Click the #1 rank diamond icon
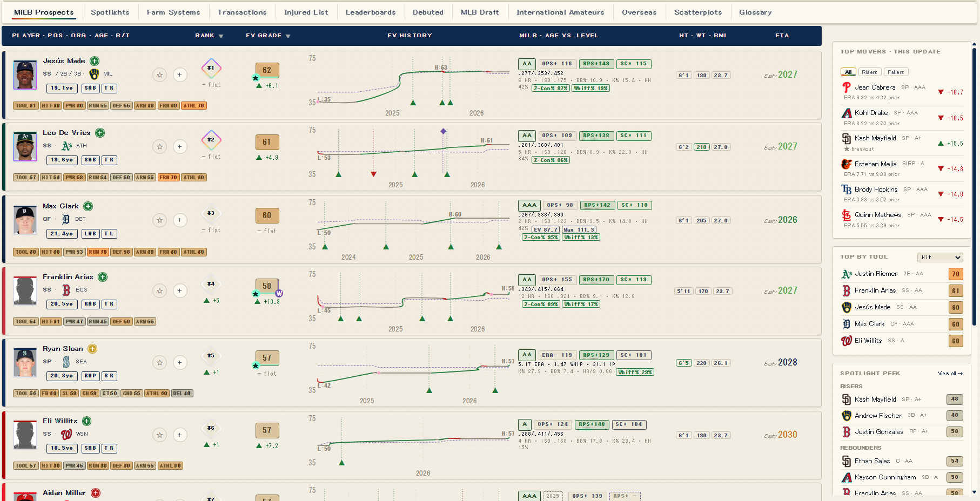The height and width of the screenshot is (501, 980). tap(211, 68)
